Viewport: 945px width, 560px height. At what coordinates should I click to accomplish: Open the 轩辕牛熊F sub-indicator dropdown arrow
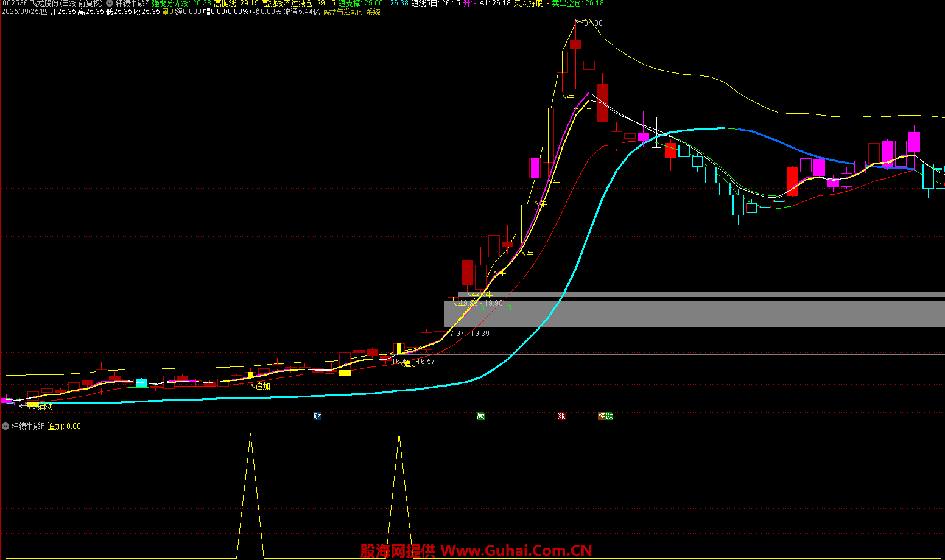(5, 426)
